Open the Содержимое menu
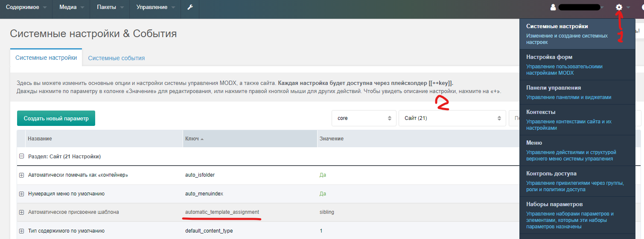Viewport: 644px width, 239px height. click(26, 7)
